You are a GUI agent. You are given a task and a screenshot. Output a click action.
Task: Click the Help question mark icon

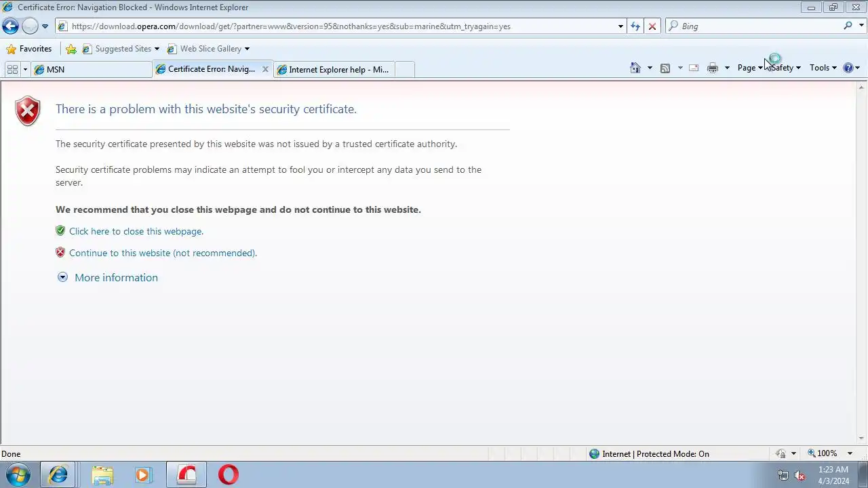848,68
